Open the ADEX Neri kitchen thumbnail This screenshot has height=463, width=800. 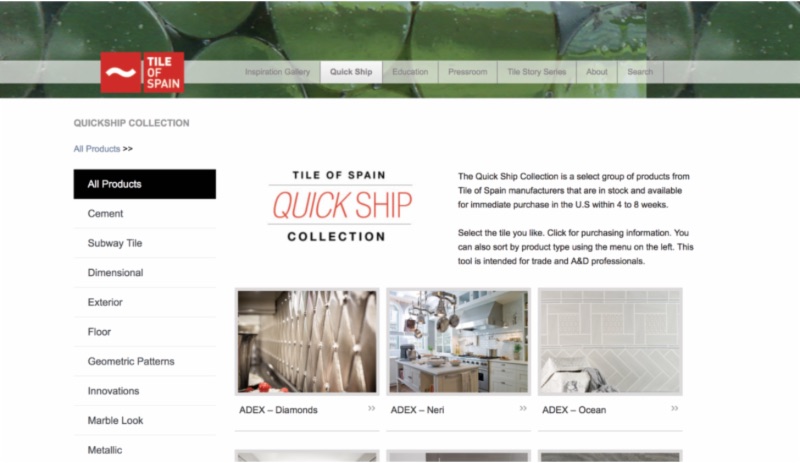pyautogui.click(x=459, y=342)
